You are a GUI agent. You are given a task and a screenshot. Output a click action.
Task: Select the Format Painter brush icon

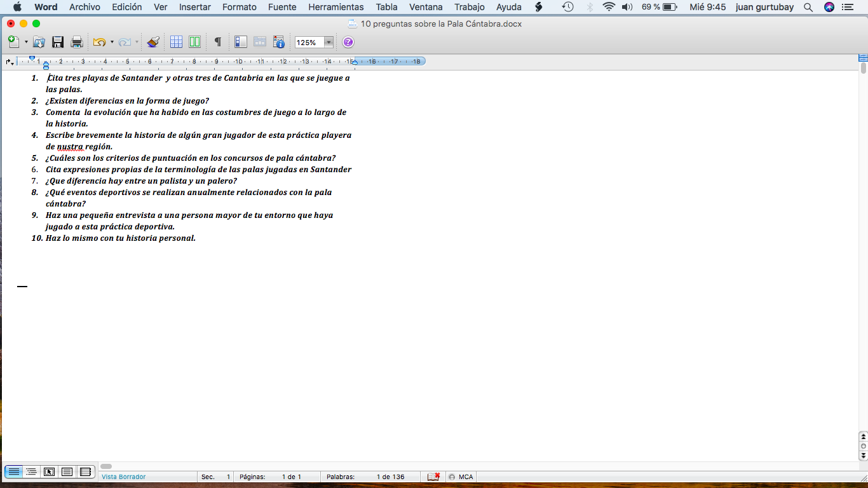(x=153, y=42)
